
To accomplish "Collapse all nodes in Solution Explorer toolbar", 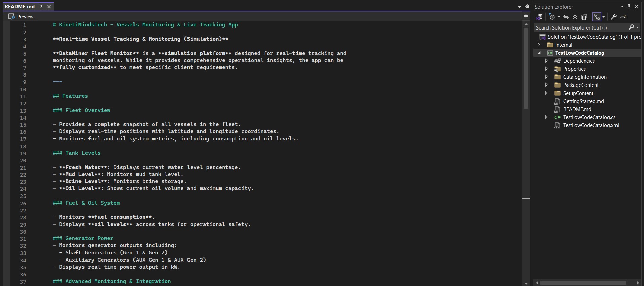I will click(575, 17).
